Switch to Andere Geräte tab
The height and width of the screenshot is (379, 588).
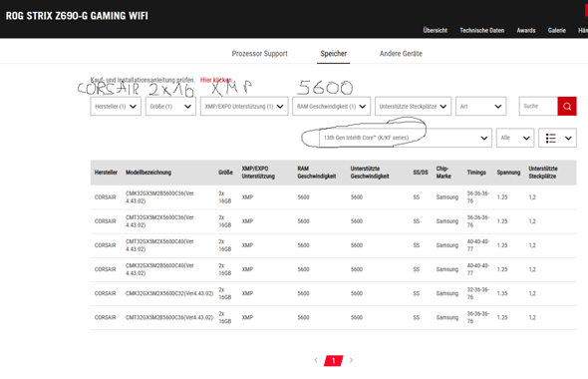coord(401,54)
